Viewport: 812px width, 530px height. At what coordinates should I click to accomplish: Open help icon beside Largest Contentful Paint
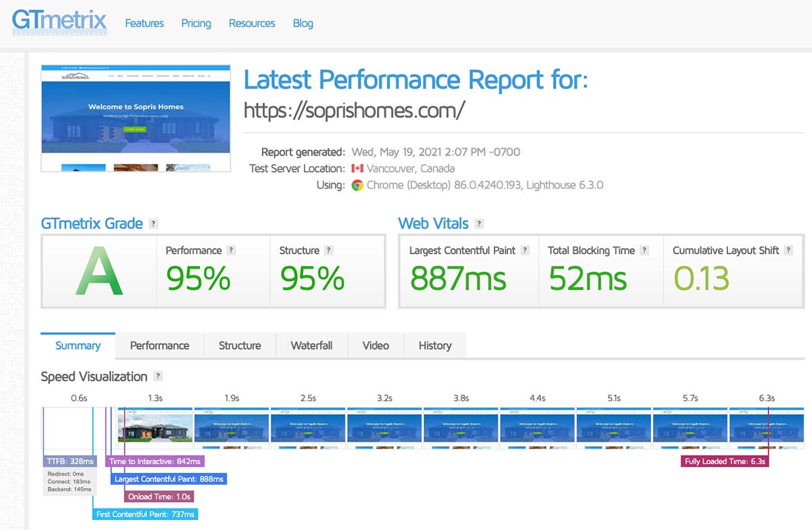coord(524,250)
